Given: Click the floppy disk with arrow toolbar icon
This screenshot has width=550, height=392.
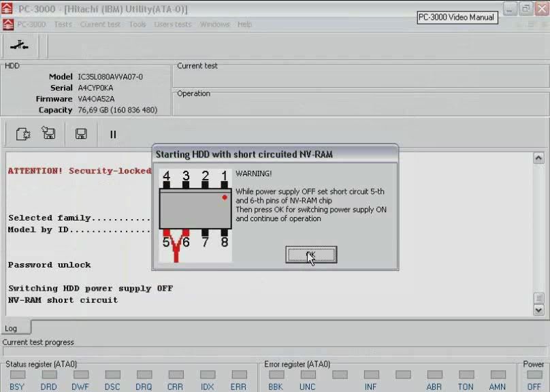Looking at the screenshot, I should coord(48,133).
